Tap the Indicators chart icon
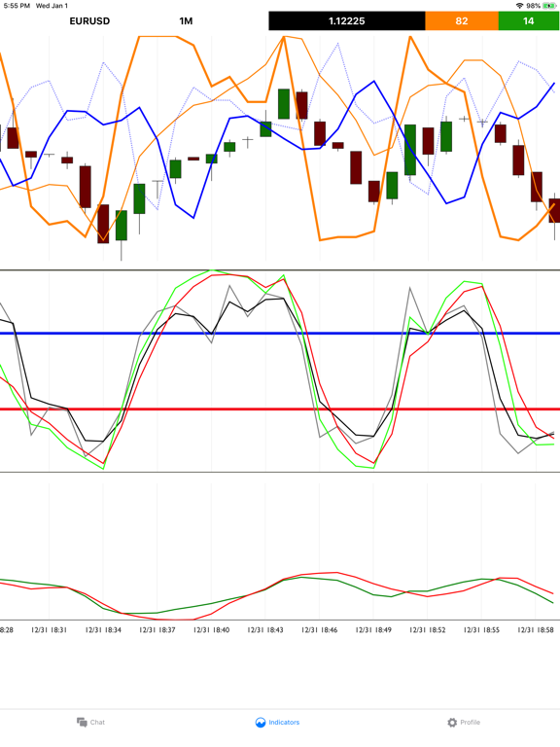The image size is (560, 747). (x=261, y=723)
